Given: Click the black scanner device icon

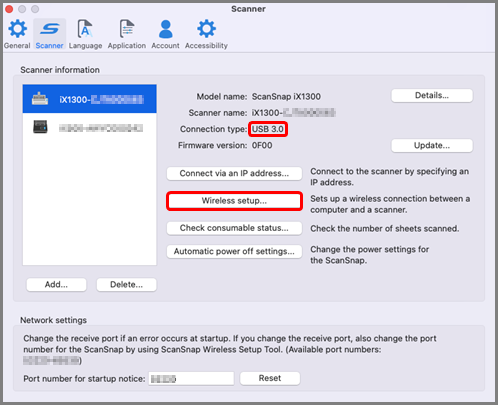Looking at the screenshot, I should [40, 127].
